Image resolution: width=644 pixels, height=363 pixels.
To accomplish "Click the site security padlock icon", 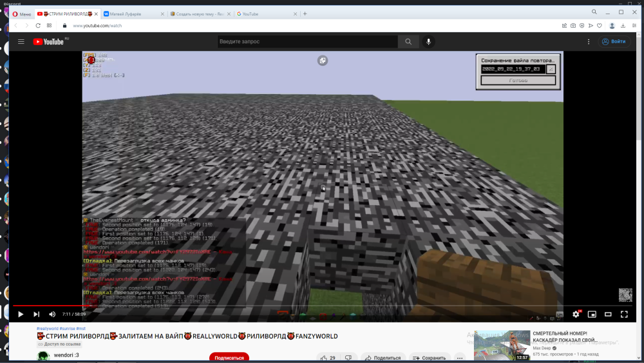I will (x=64, y=26).
